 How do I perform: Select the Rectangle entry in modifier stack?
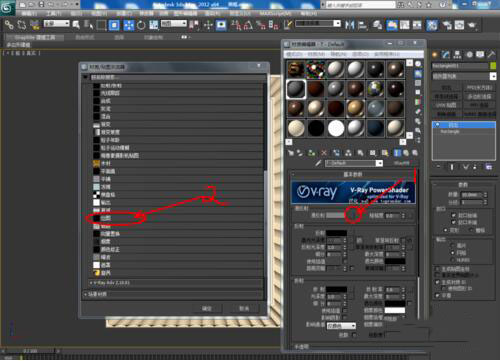tap(450, 132)
